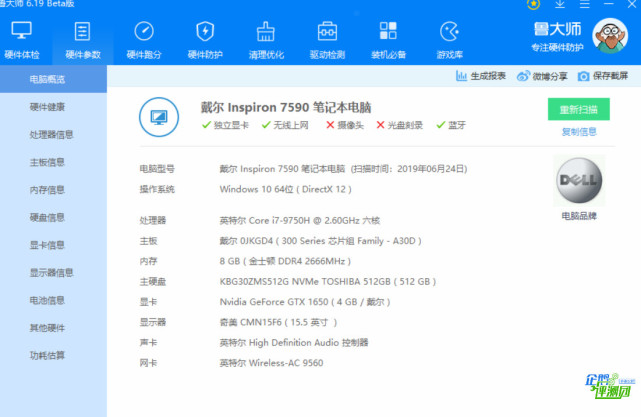
Task: Click the 8 GB DDR4 2666MHz value
Action: (285, 261)
